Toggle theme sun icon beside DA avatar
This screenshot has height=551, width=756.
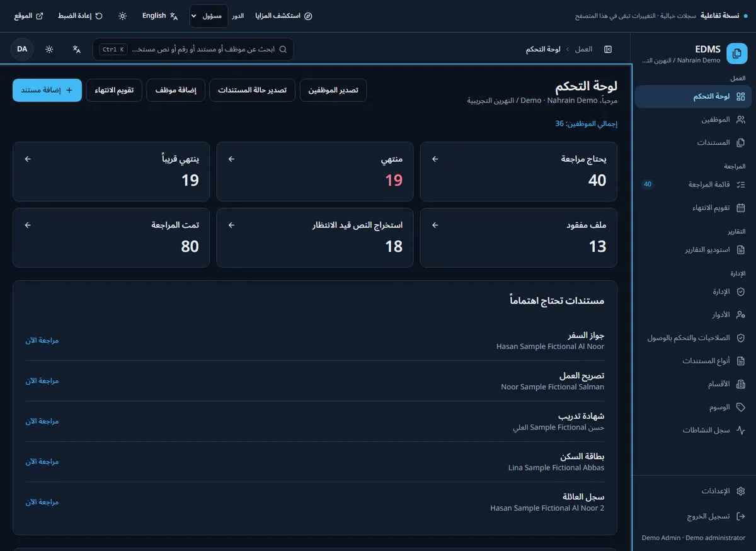49,49
